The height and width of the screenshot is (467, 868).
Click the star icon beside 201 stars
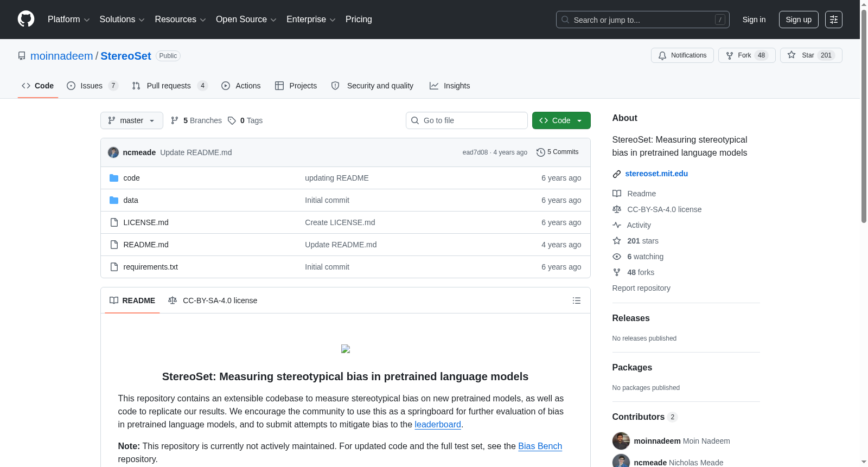click(x=617, y=241)
